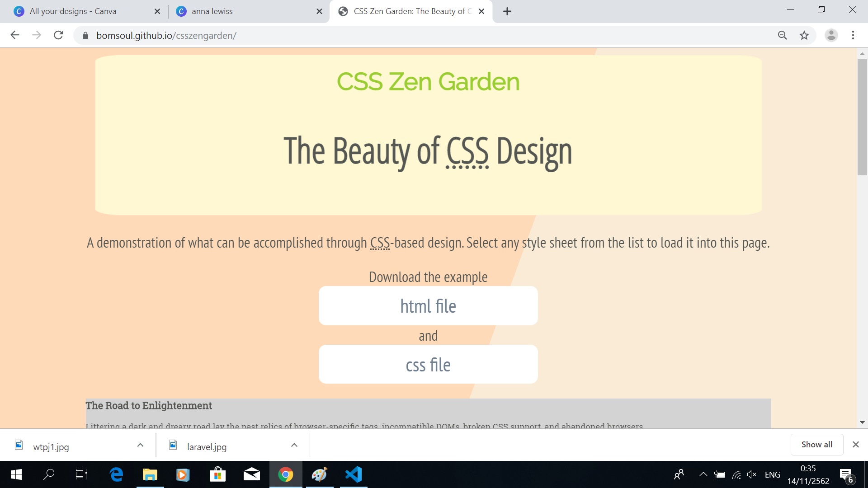Click the muted volume icon
The image size is (868, 488).
(752, 474)
